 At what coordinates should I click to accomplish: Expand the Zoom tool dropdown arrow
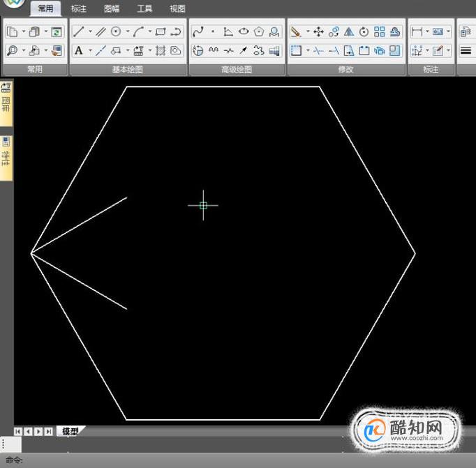[x=23, y=50]
